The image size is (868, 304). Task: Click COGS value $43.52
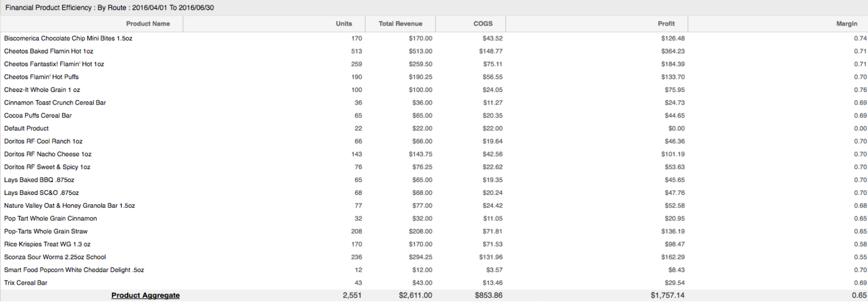tap(493, 38)
